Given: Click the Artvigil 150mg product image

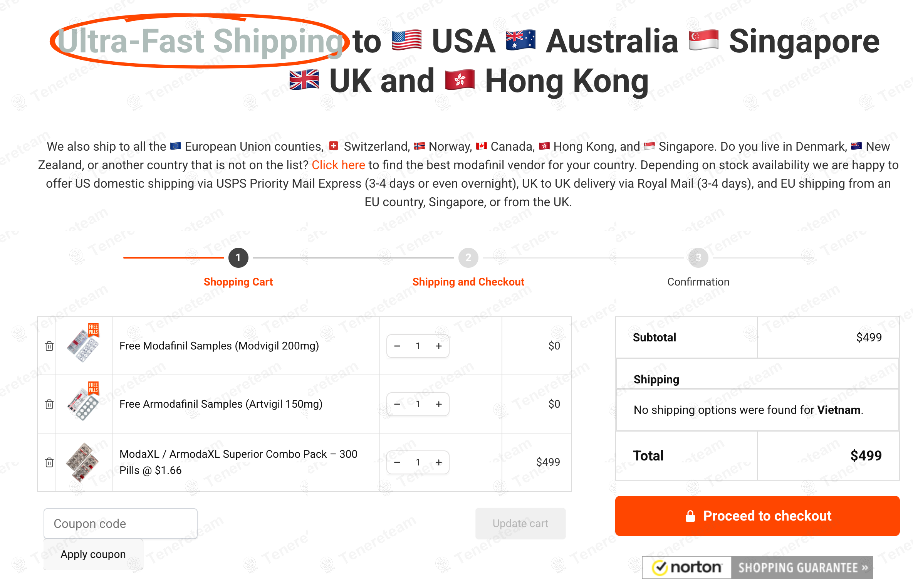Looking at the screenshot, I should [x=84, y=404].
